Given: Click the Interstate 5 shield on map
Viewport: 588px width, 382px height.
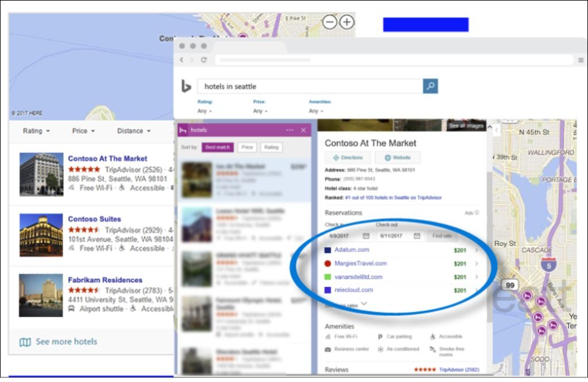Looking at the screenshot, I should [x=548, y=264].
